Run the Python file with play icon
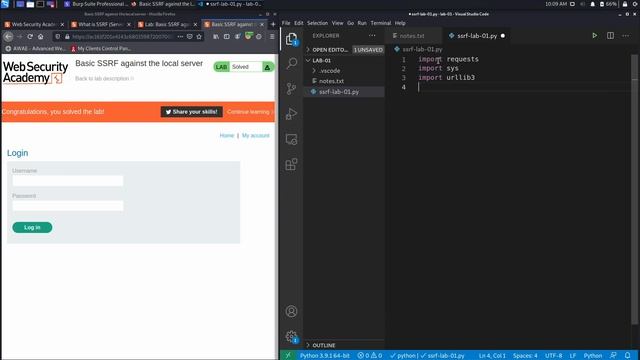640x360 pixels. tap(595, 36)
